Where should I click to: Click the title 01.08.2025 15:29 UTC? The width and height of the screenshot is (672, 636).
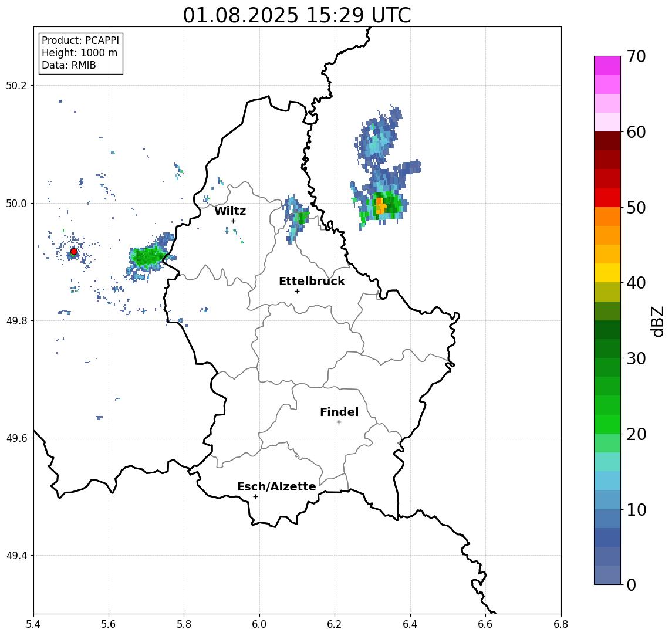(x=297, y=15)
